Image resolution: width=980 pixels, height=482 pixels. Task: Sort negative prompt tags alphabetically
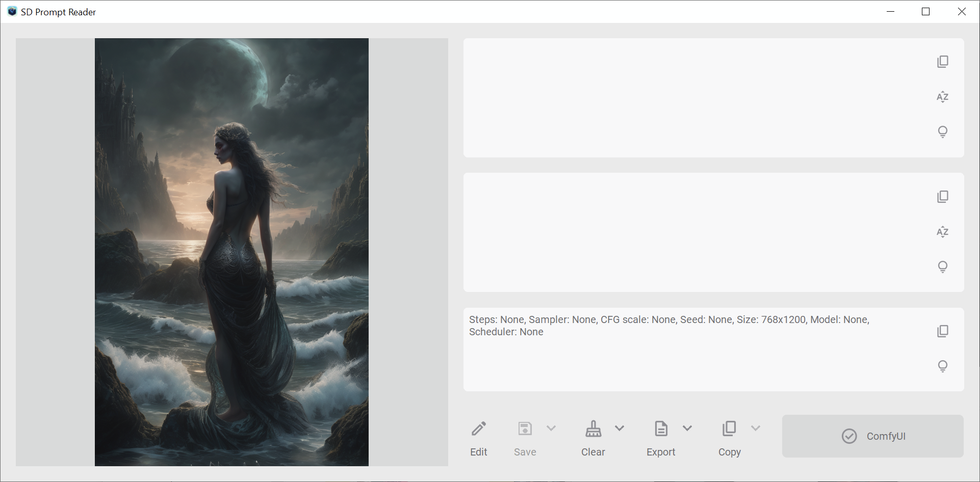coord(942,232)
